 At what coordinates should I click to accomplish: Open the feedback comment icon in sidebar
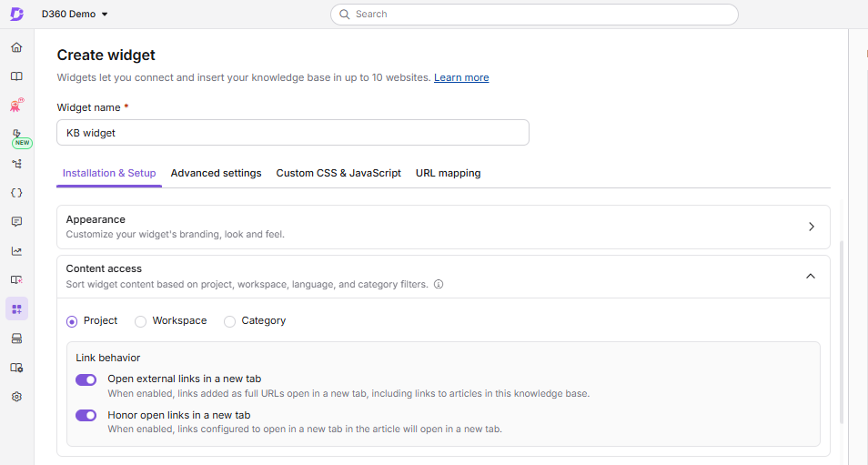coord(16,222)
